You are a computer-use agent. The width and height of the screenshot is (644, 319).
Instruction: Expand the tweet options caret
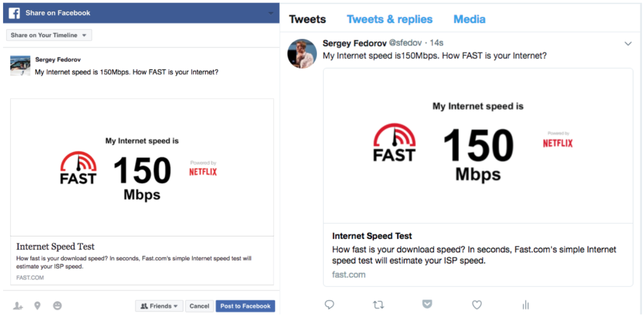pos(628,44)
